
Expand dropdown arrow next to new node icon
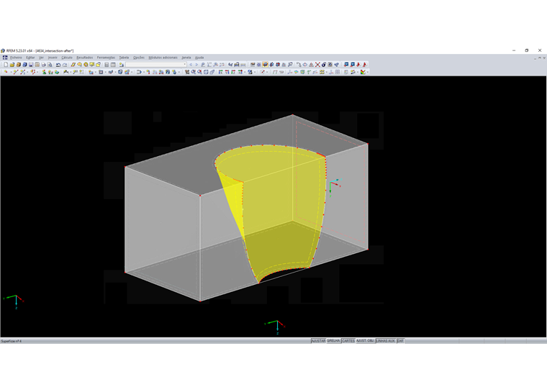click(x=12, y=72)
